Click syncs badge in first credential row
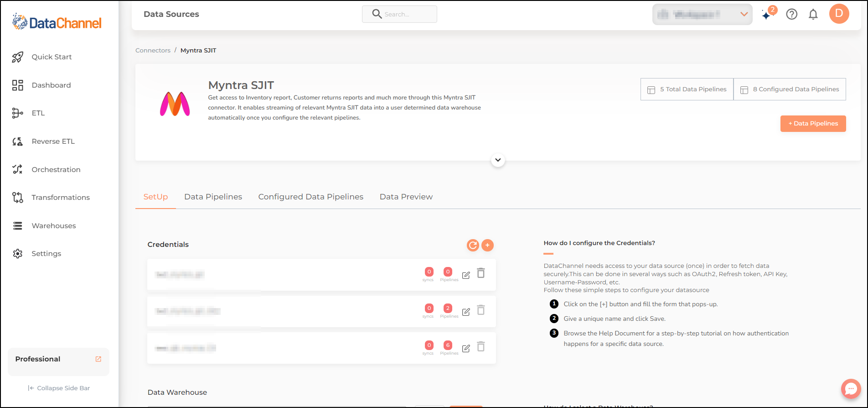 [x=429, y=272]
